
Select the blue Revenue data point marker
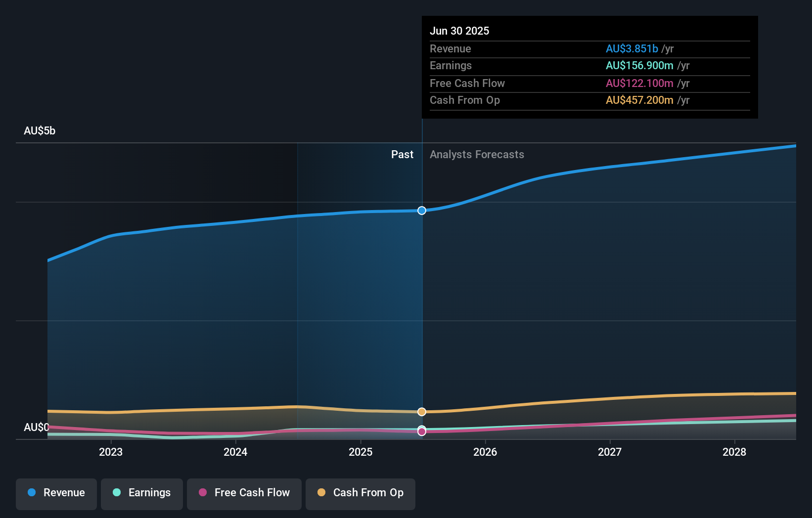pyautogui.click(x=421, y=211)
